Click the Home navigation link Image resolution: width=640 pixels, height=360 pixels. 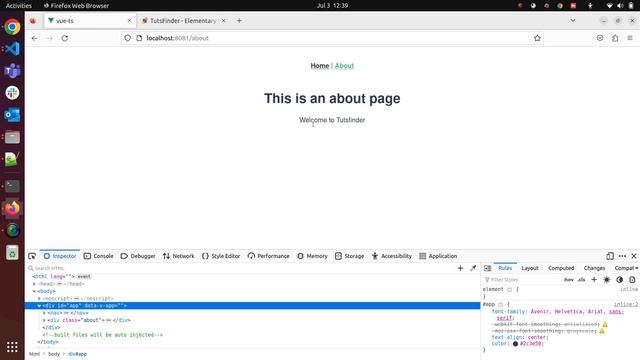tap(320, 66)
